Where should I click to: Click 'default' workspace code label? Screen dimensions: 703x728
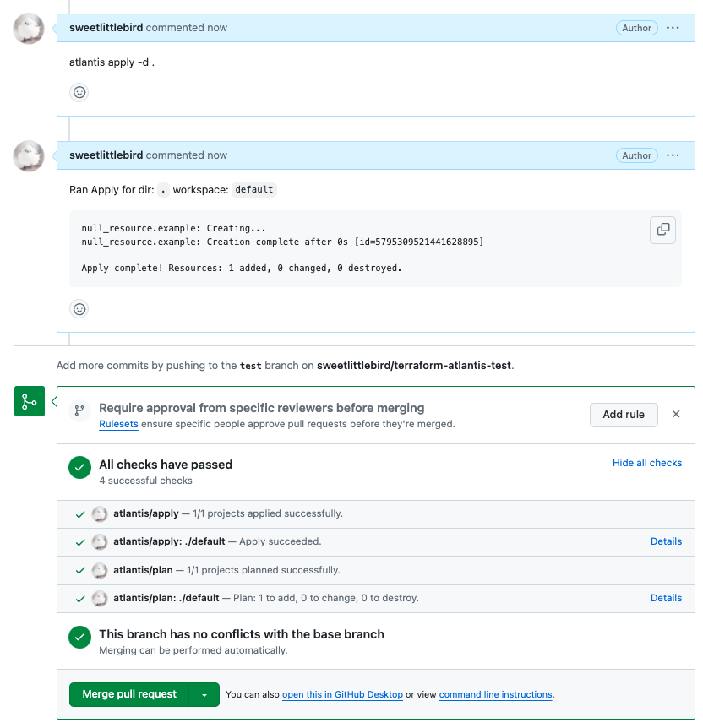click(254, 189)
